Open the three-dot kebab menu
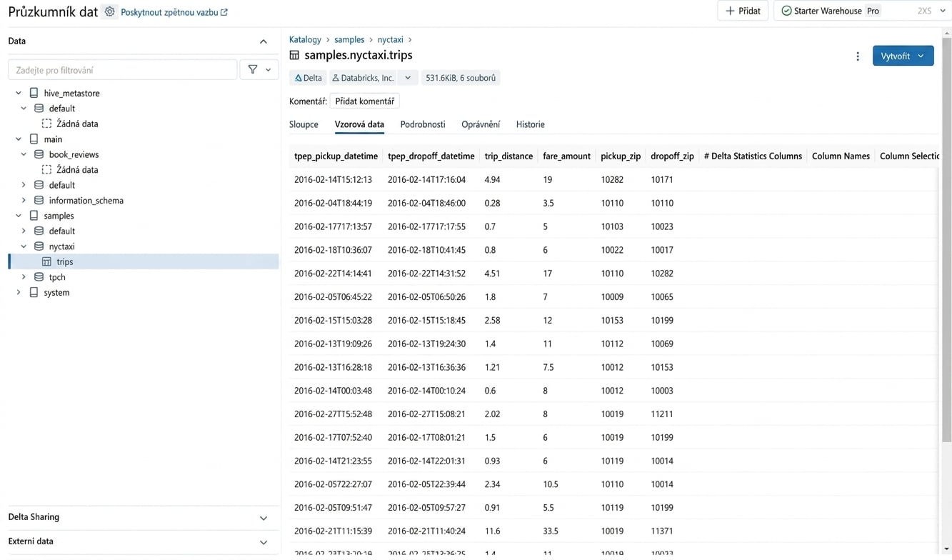This screenshot has height=560, width=952. tap(858, 56)
